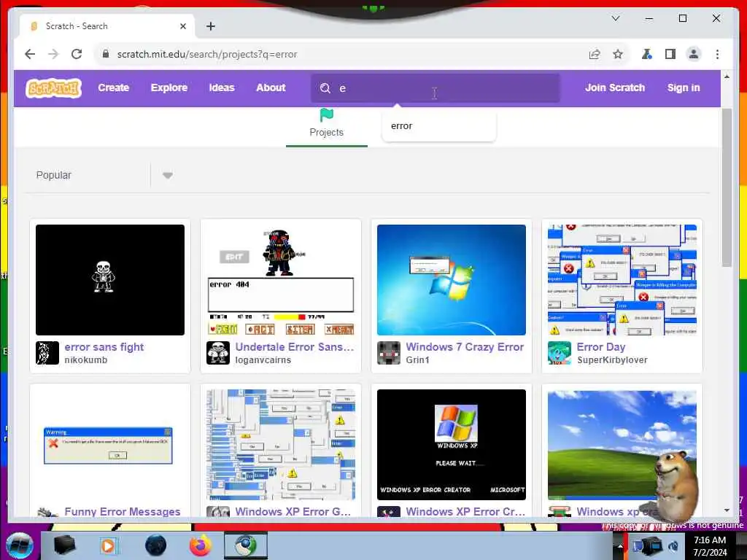Open the browser three-dot menu
Viewport: 747px width, 560px height.
(x=718, y=54)
